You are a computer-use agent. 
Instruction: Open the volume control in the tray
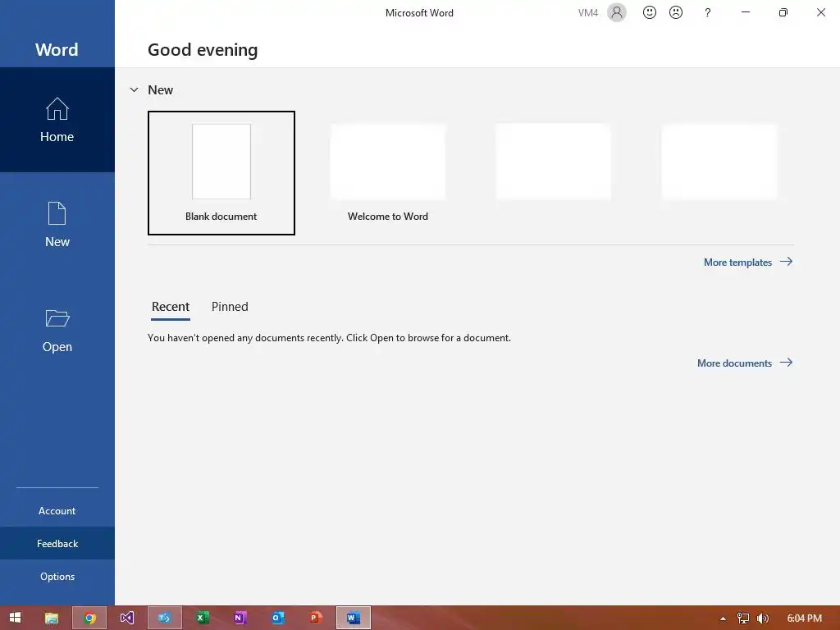click(x=762, y=619)
